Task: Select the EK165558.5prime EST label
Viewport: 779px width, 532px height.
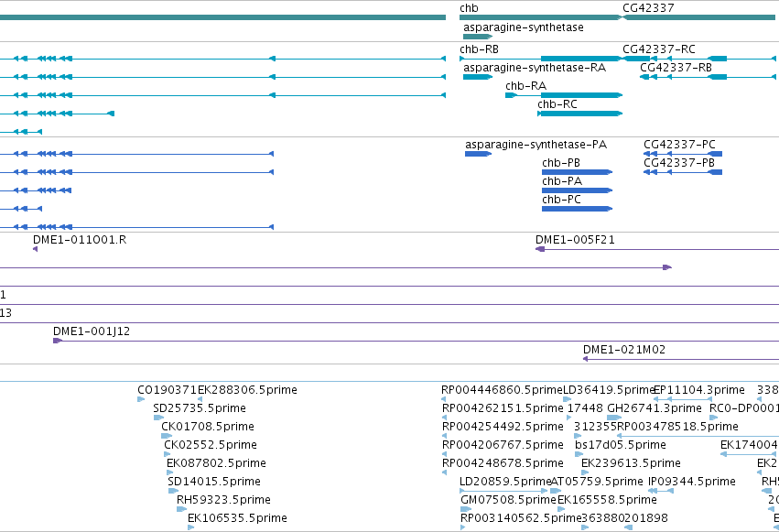Action: (x=607, y=500)
